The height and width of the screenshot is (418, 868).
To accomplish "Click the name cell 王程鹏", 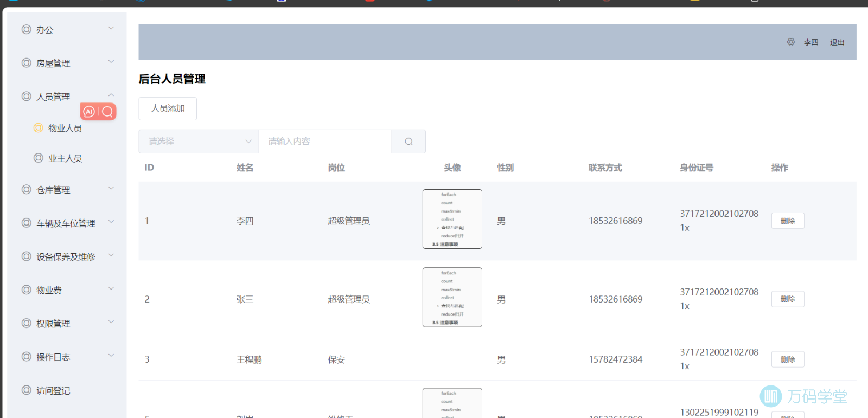I will [x=249, y=359].
